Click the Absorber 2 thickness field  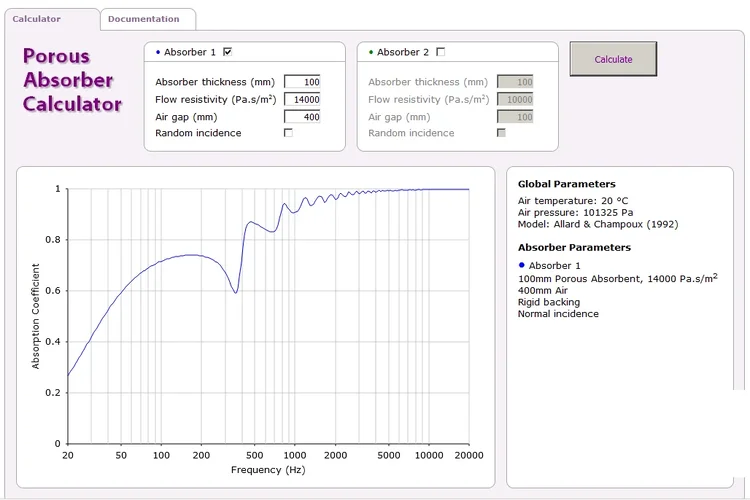515,82
